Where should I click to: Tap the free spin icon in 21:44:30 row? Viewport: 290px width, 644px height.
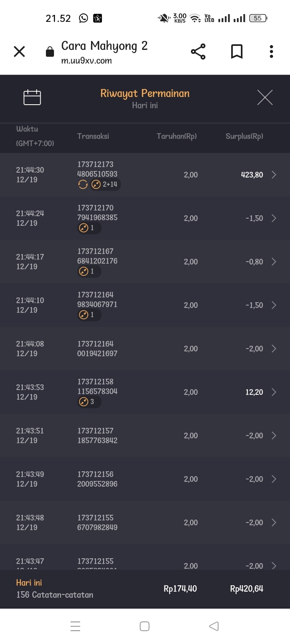pos(83,184)
